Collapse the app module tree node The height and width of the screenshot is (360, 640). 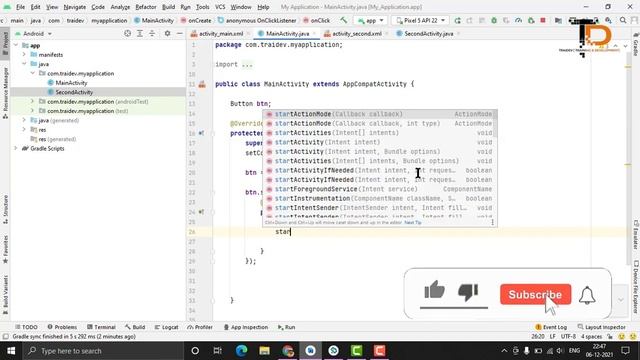tap(16, 45)
